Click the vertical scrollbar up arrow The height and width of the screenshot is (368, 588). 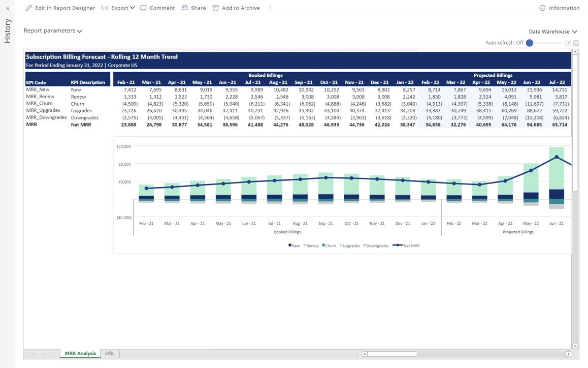coord(575,52)
